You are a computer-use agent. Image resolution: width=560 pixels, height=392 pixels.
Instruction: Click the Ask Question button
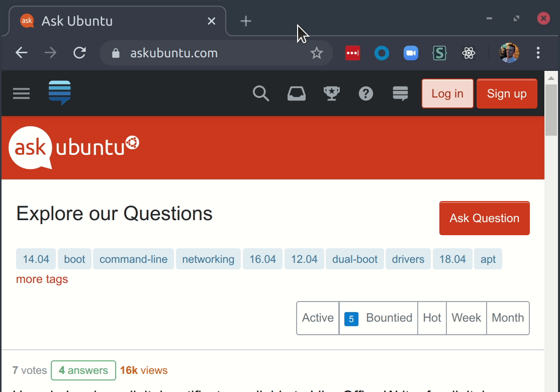pyautogui.click(x=484, y=218)
